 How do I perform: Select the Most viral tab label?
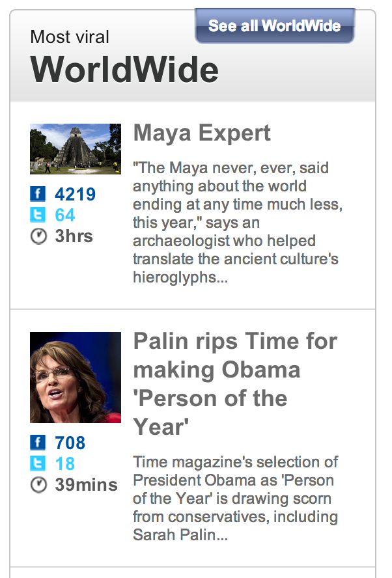[x=69, y=37]
